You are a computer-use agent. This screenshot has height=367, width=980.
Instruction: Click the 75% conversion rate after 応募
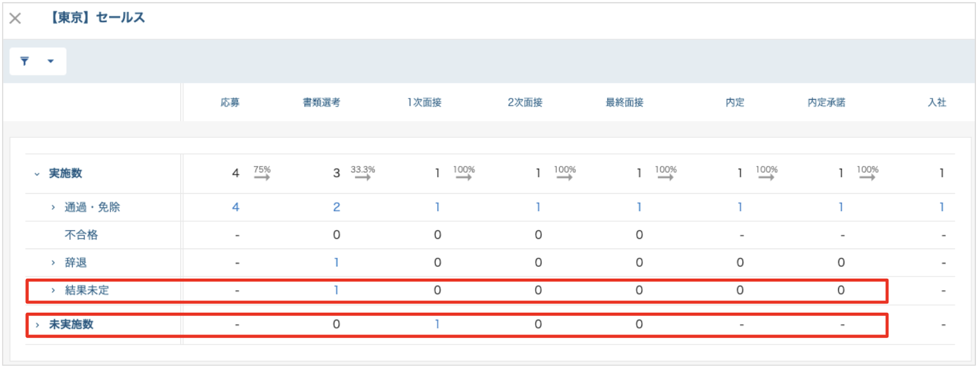coord(262,170)
